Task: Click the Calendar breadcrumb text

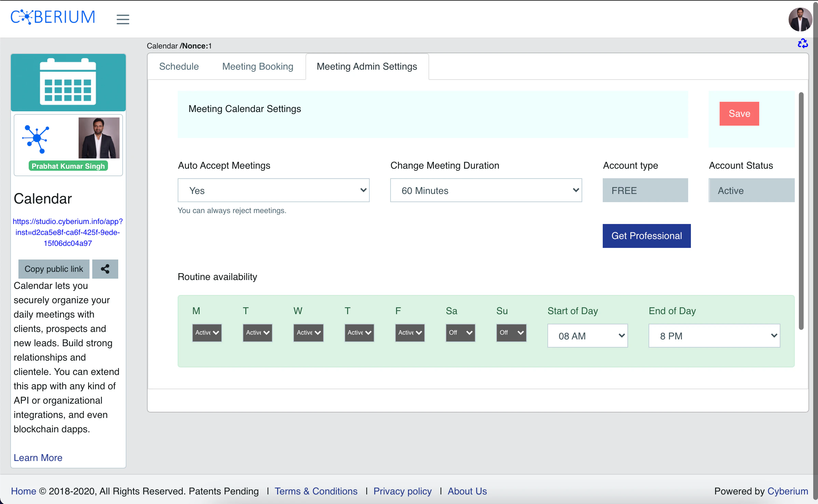Action: coord(162,46)
